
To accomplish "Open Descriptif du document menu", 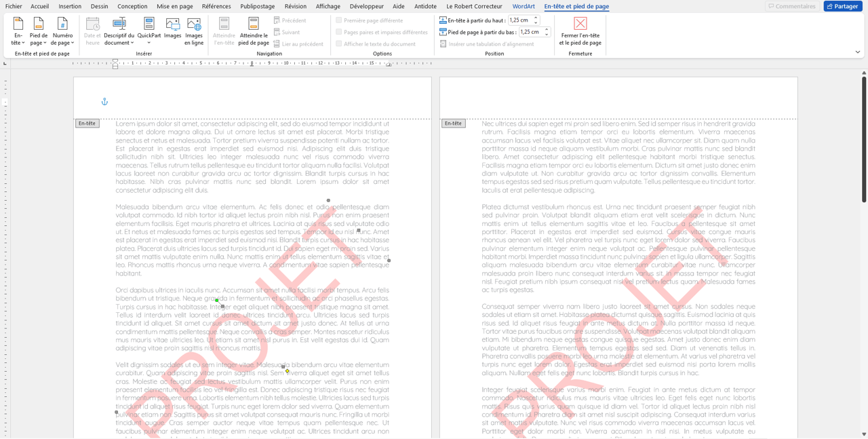I will [119, 32].
